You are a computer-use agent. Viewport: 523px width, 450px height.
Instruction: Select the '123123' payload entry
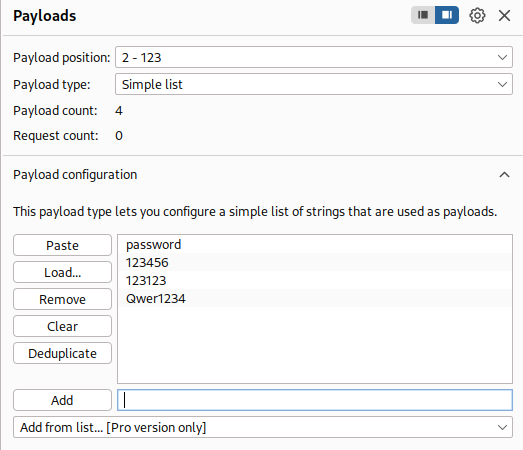315,280
